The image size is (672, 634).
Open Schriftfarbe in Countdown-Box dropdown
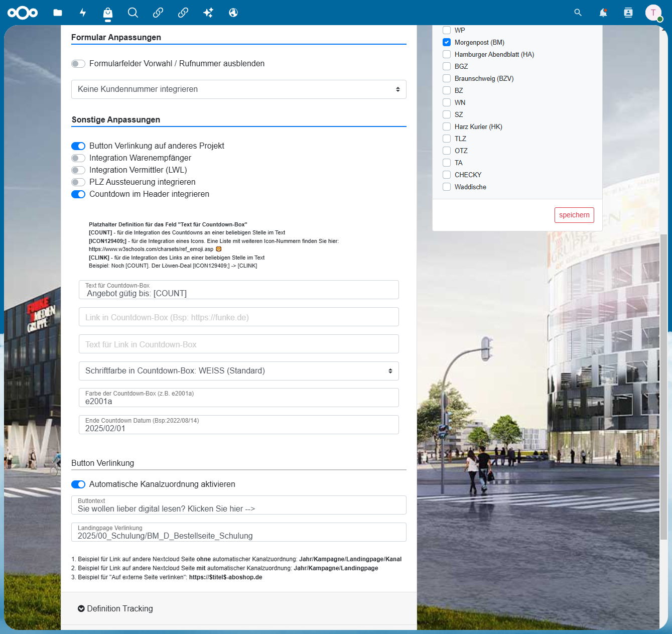coord(239,371)
